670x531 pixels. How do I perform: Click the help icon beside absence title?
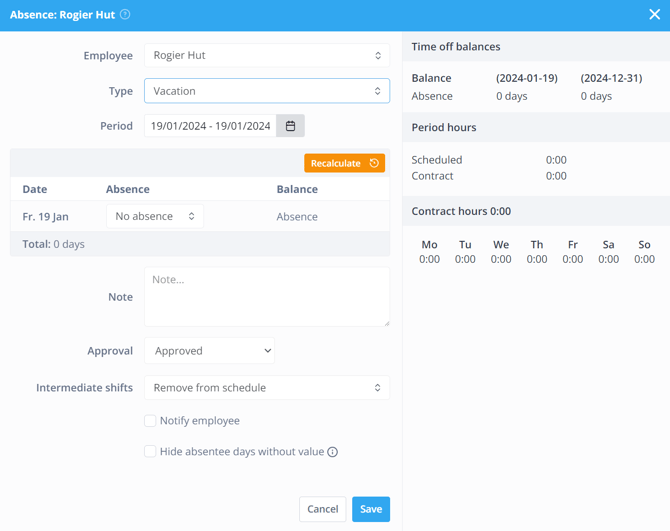click(x=125, y=15)
